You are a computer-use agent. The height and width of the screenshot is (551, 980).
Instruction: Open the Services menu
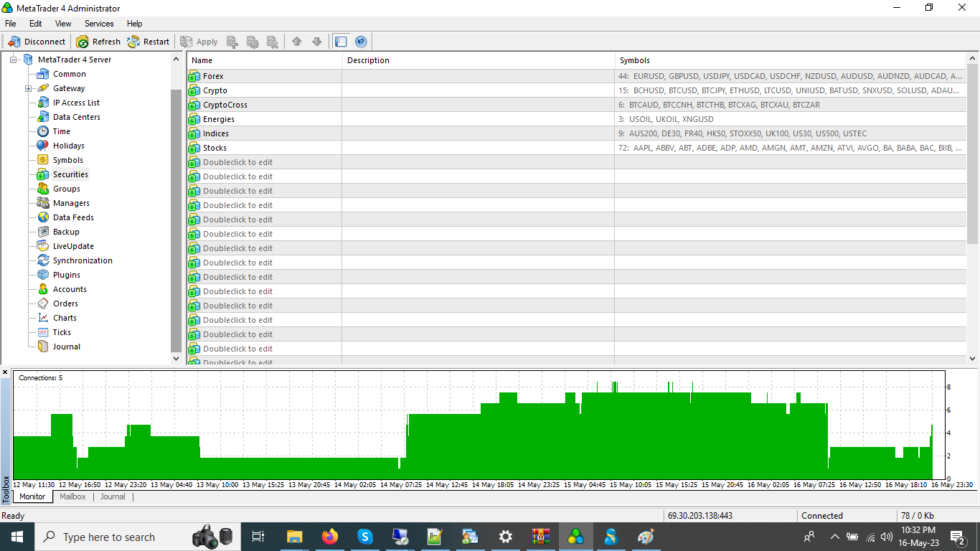[x=99, y=24]
